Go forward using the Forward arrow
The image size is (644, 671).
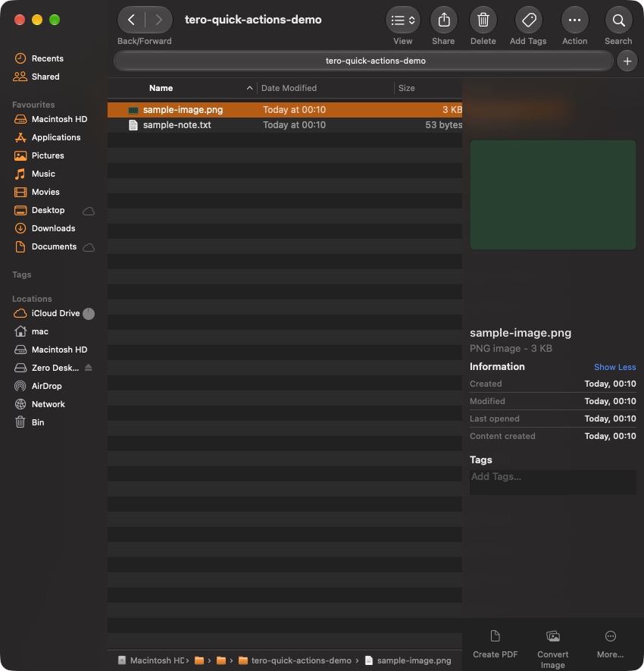click(158, 20)
